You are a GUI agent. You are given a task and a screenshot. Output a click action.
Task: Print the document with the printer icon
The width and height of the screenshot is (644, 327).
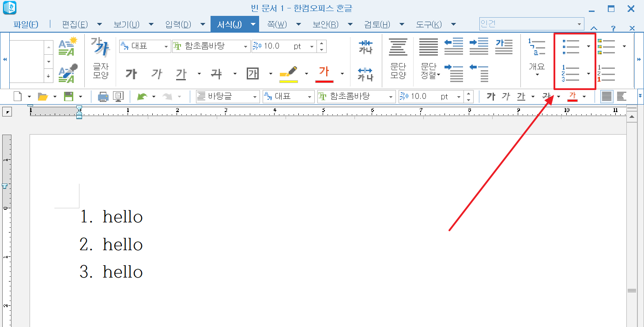tap(103, 96)
